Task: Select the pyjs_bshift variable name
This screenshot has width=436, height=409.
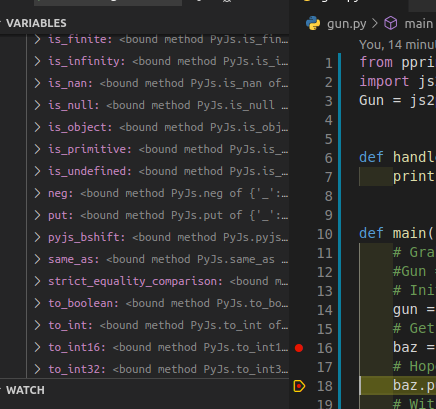Action: coord(86,238)
